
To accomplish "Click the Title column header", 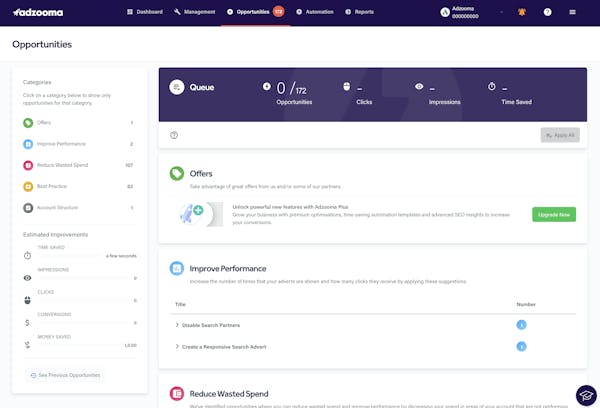I will point(180,305).
